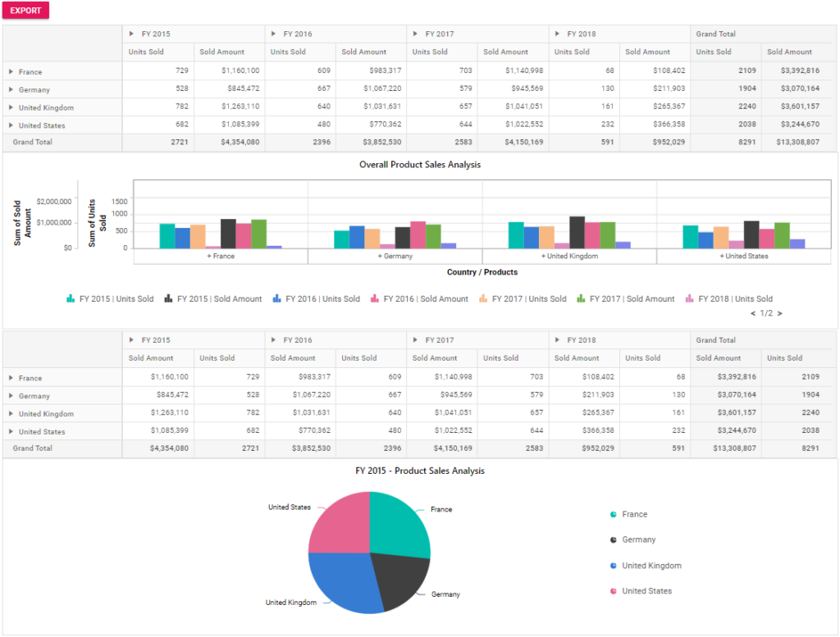Go to next legend page arrow

click(x=780, y=313)
